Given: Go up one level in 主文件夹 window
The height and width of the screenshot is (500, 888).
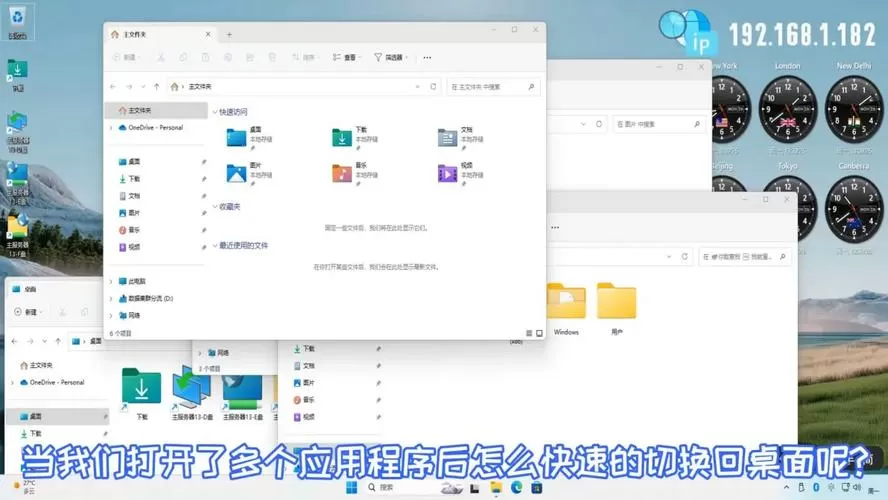Looking at the screenshot, I should tap(157, 87).
